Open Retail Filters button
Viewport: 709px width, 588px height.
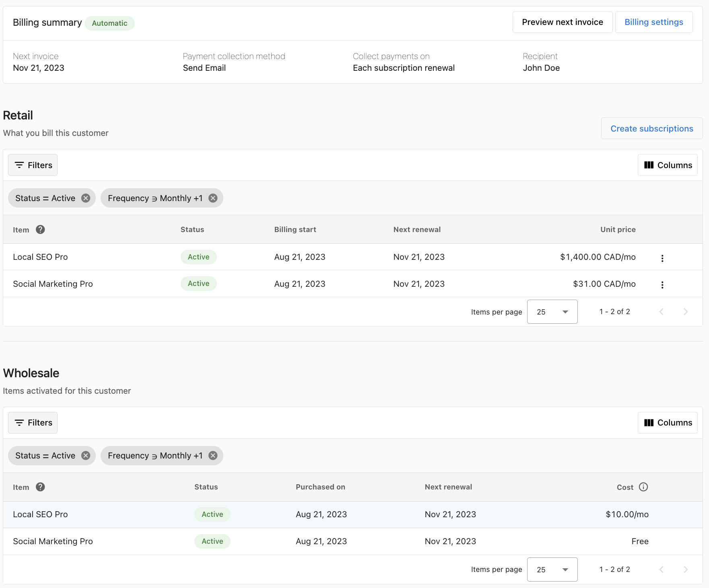33,165
